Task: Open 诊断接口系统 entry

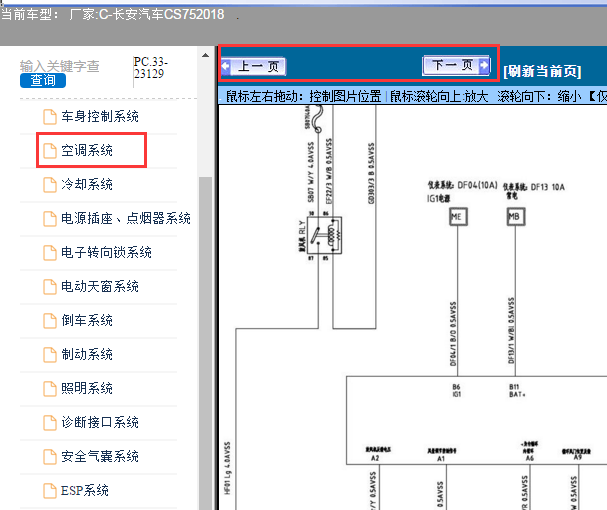Action: pos(100,422)
